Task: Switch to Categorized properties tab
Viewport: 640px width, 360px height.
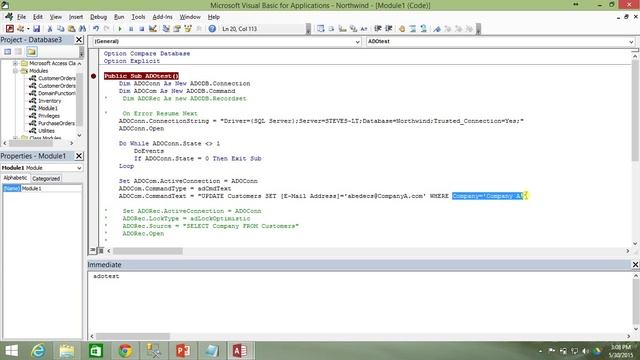Action: [46, 178]
